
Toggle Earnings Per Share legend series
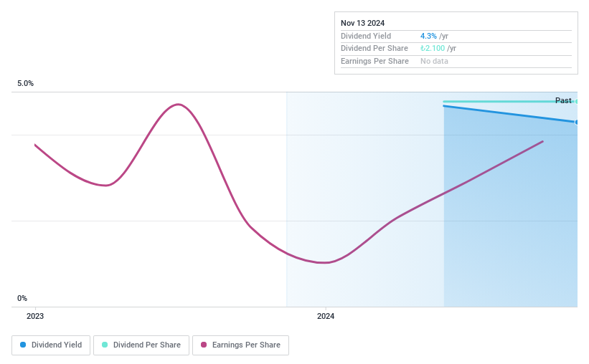pyautogui.click(x=240, y=345)
